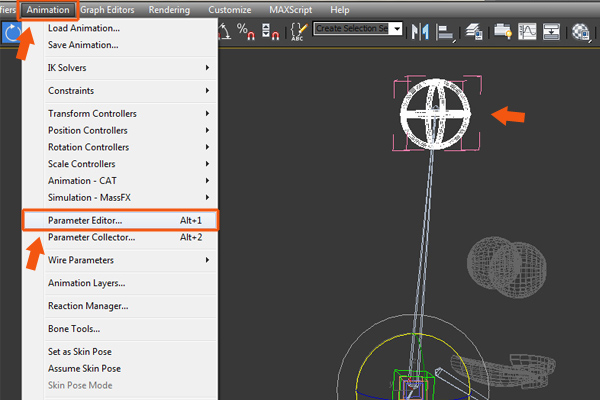Screen dimensions: 600x400
Task: Select the gray wireframe double-sphere object
Action: [507, 267]
